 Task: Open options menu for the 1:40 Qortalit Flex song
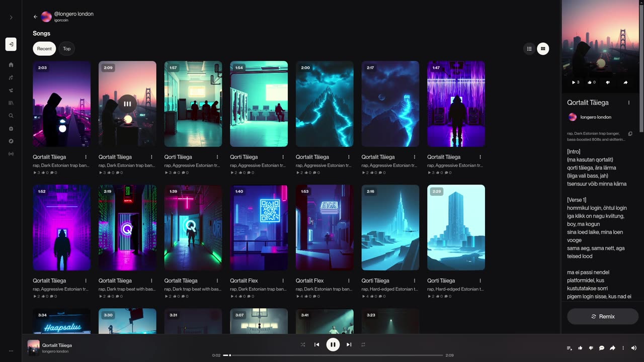283,281
